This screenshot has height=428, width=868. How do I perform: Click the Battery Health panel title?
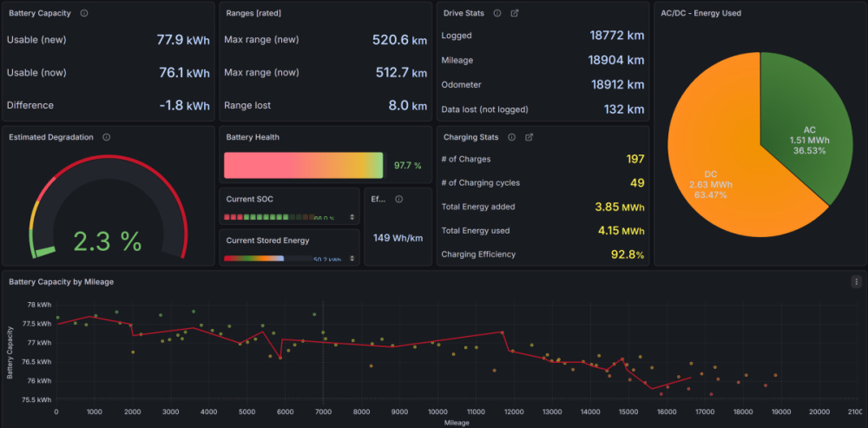[x=253, y=137]
